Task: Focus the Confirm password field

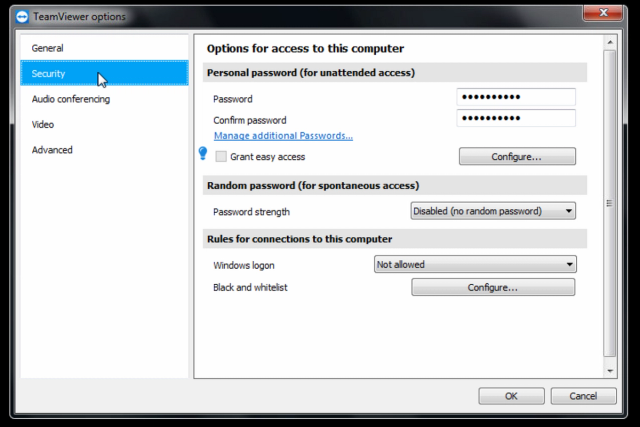Action: (516, 118)
